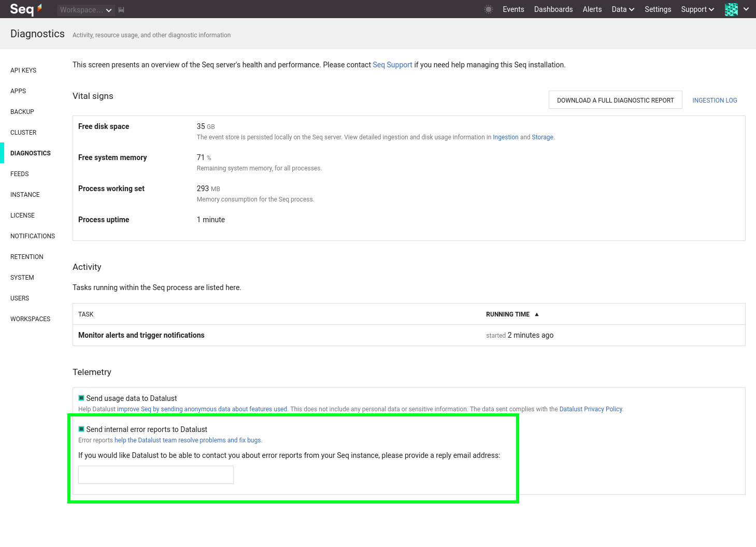This screenshot has width=756, height=547.
Task: Open the Apps settings section
Action: pos(18,91)
